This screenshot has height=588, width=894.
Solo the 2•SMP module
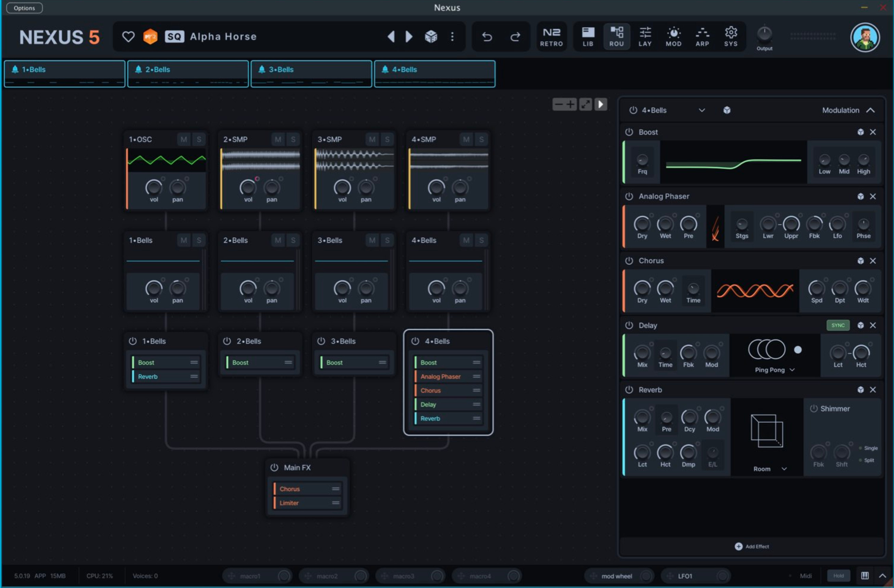[x=293, y=139]
